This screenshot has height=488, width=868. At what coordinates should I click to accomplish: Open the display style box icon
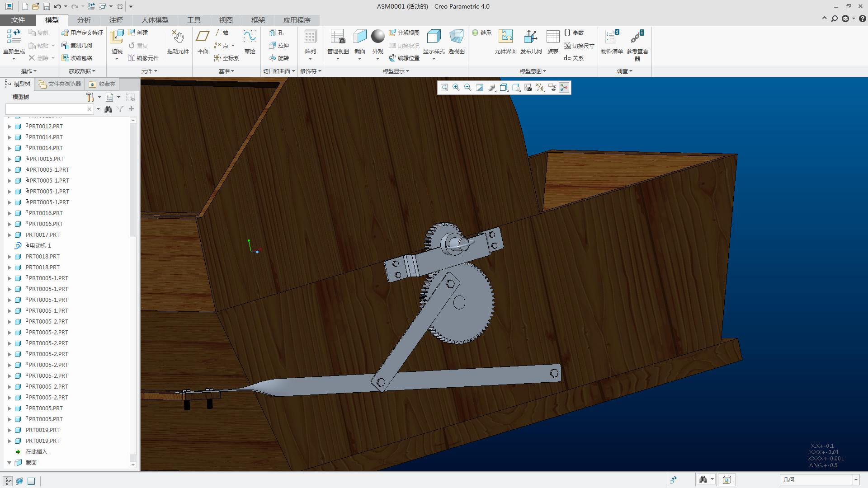(504, 88)
